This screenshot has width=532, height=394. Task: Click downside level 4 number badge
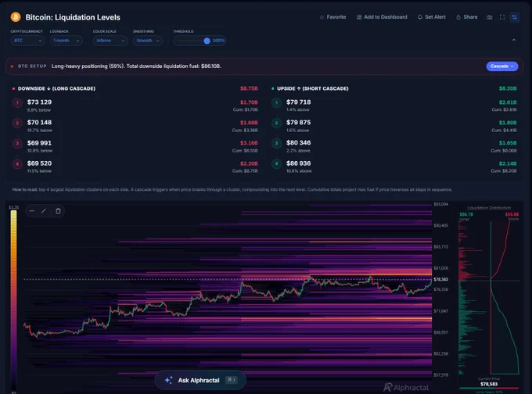tap(17, 163)
